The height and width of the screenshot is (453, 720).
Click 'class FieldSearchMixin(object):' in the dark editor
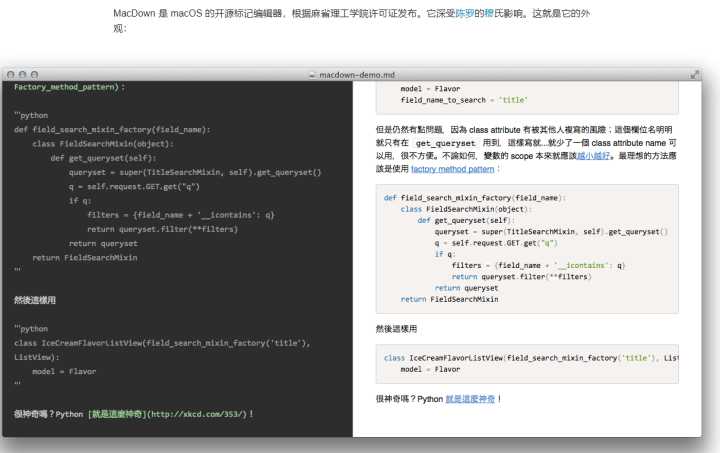pos(103,144)
